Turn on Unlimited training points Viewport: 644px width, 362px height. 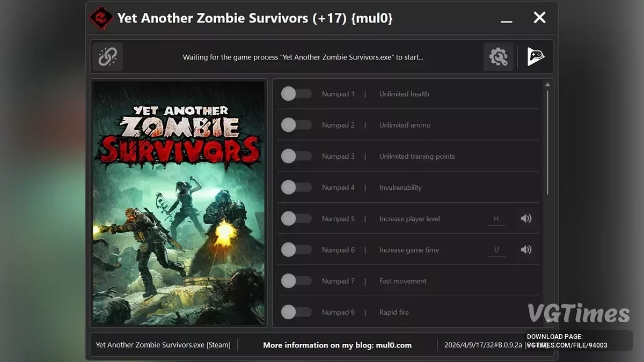click(x=296, y=156)
